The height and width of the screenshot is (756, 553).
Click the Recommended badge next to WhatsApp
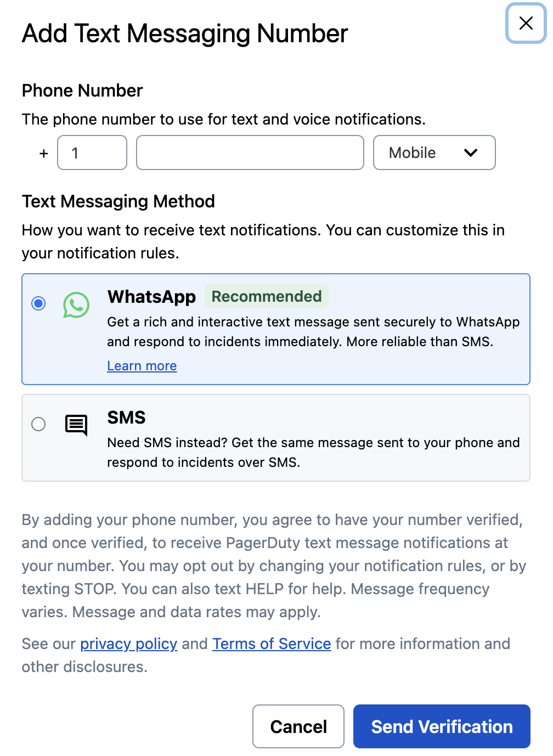[267, 296]
